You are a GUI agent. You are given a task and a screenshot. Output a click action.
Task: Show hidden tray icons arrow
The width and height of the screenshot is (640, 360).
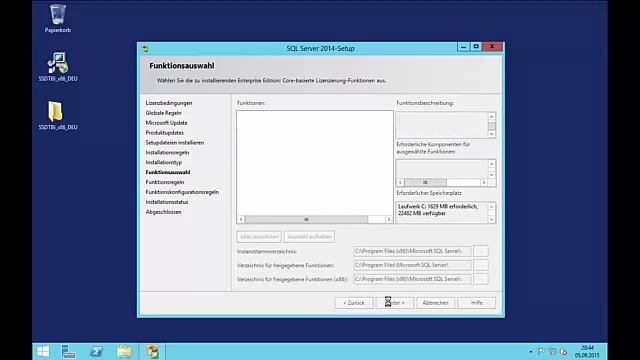531,351
